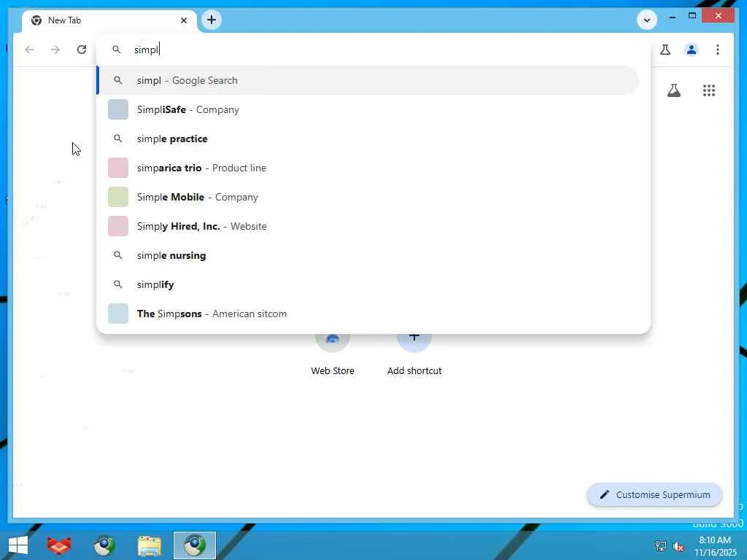Choose The Simpsons American sitcom suggestion

click(x=368, y=314)
